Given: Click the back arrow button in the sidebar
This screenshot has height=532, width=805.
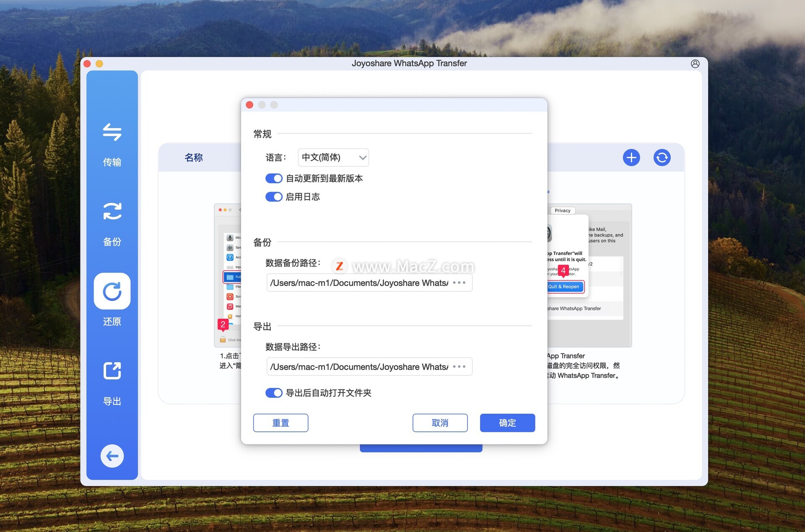Looking at the screenshot, I should pos(112,456).
